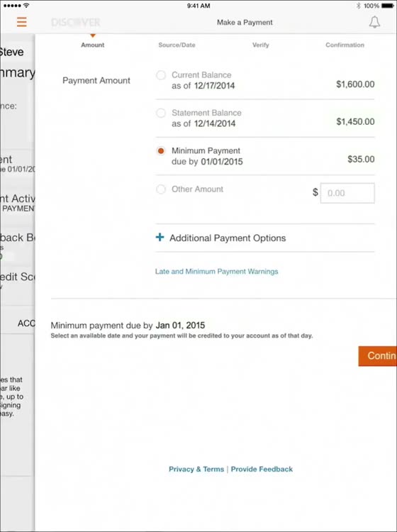Viewport: 397px width, 532px height.
Task: Click the orange Continue button
Action: click(377, 356)
